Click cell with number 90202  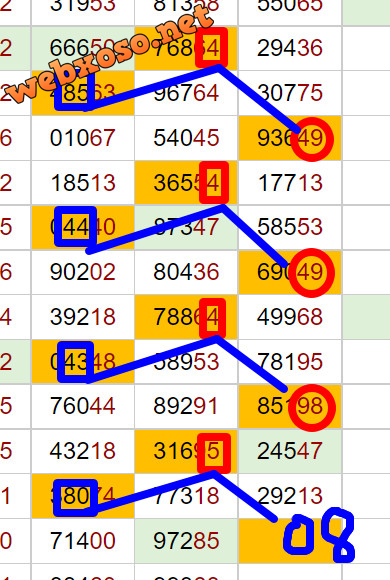(83, 272)
